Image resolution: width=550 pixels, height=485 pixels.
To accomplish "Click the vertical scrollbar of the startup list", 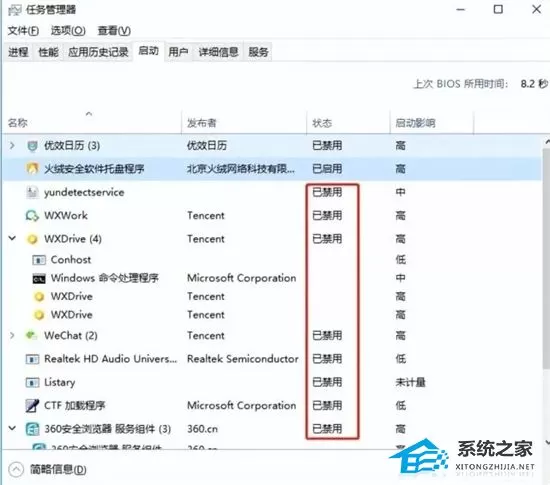I will [x=546, y=291].
